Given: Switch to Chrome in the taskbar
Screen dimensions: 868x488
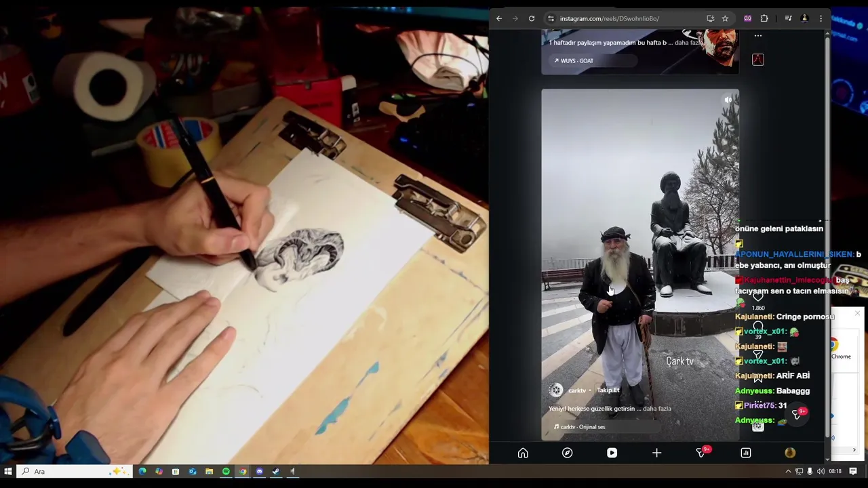Looking at the screenshot, I should coord(243,471).
